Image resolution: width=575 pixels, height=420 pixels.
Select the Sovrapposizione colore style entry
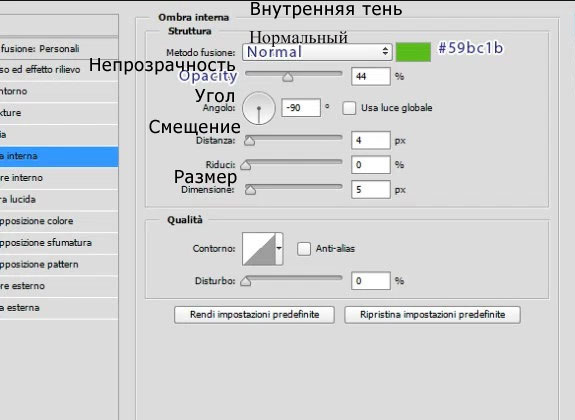pyautogui.click(x=59, y=221)
